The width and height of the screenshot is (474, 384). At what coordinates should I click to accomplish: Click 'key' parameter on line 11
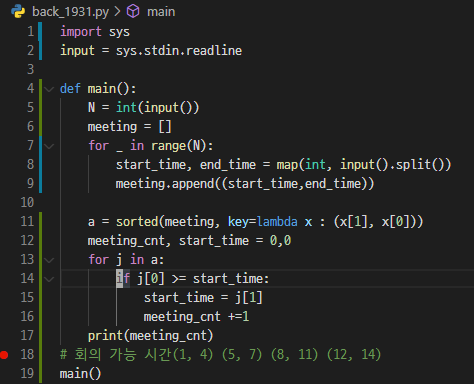(x=238, y=222)
